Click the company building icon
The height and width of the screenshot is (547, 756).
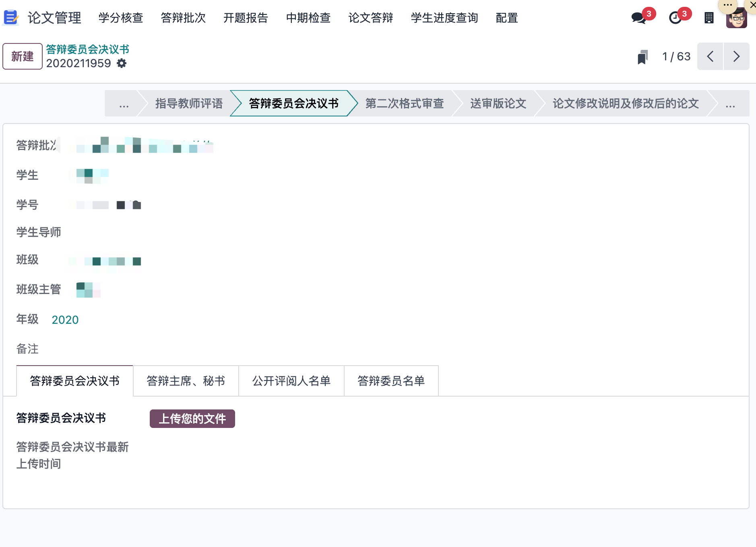click(709, 18)
